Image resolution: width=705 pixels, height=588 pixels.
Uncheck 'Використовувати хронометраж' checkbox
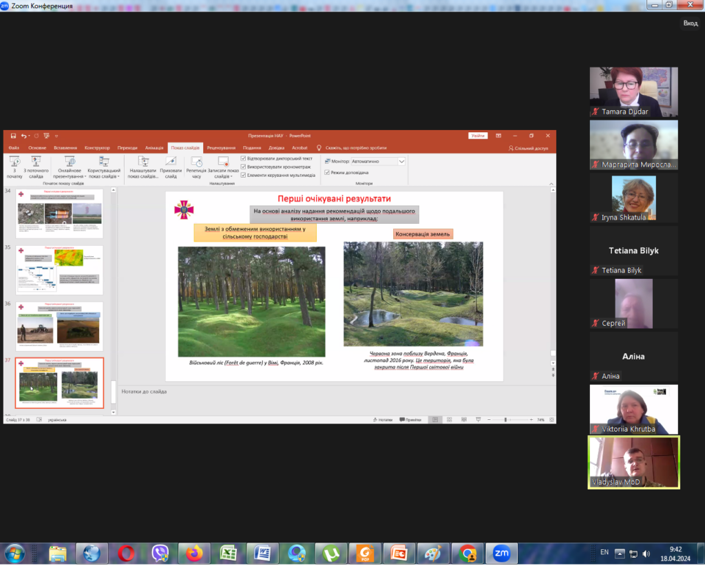(243, 167)
